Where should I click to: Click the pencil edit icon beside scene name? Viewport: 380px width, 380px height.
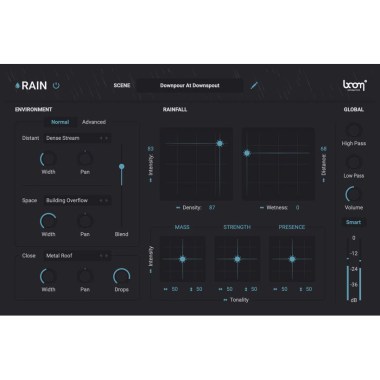coord(254,85)
